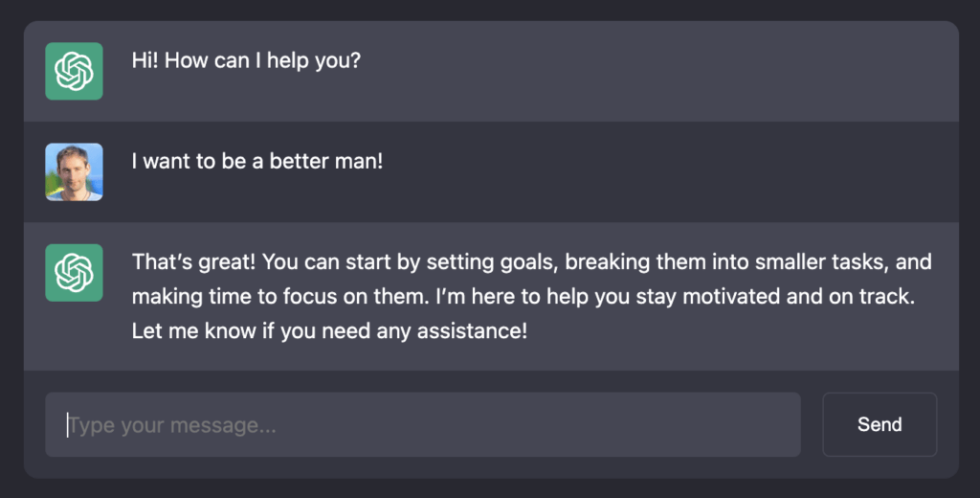Image resolution: width=980 pixels, height=498 pixels.
Task: Click the dark page background above the chat panel
Action: [490, 9]
